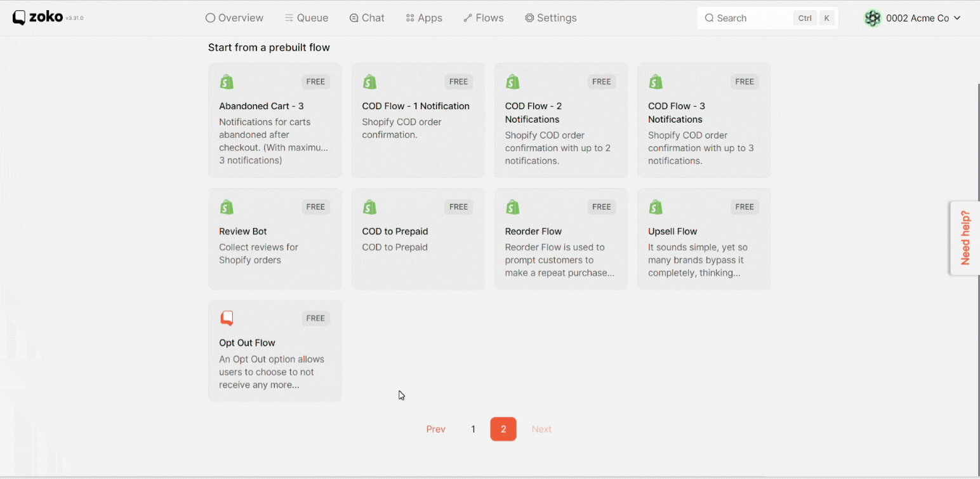Image resolution: width=980 pixels, height=479 pixels.
Task: Select the Reorder Flow title
Action: pos(533,231)
